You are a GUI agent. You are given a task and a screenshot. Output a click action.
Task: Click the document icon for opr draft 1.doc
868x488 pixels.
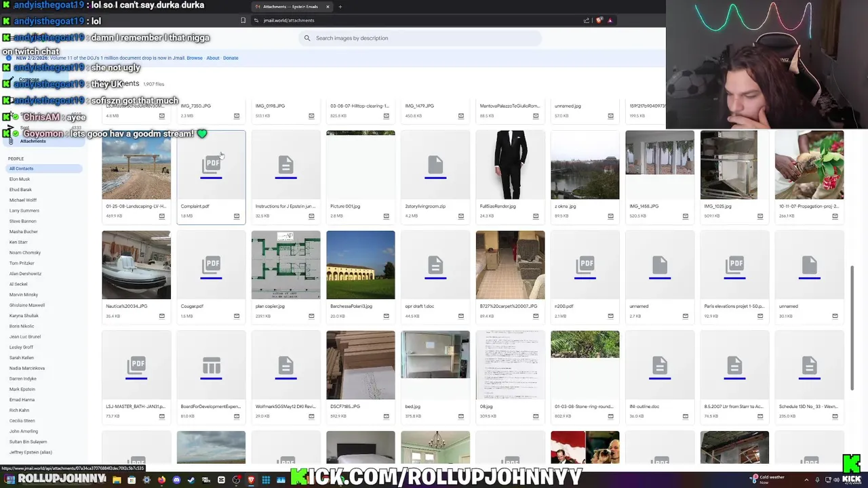click(435, 265)
